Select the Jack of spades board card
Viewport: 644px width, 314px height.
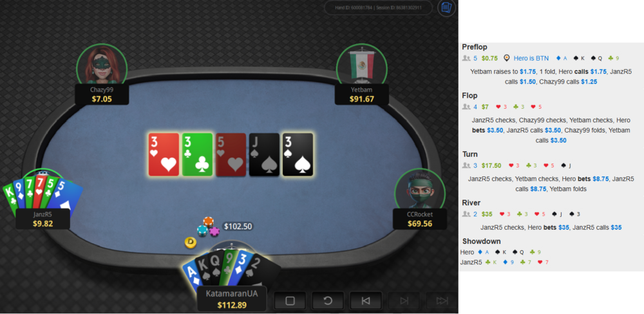[x=264, y=154]
